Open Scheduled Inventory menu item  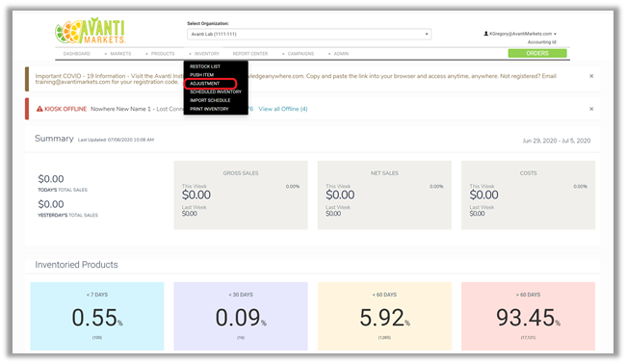point(216,91)
